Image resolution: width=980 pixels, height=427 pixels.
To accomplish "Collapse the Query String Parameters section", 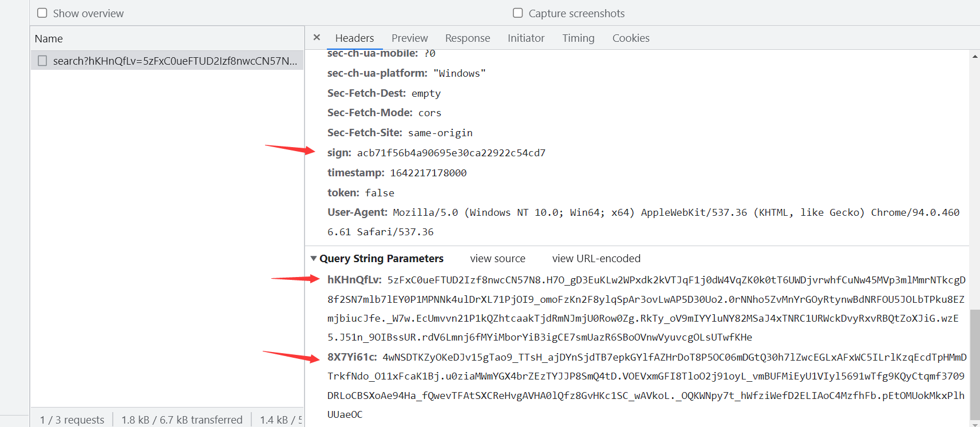I will 314,259.
